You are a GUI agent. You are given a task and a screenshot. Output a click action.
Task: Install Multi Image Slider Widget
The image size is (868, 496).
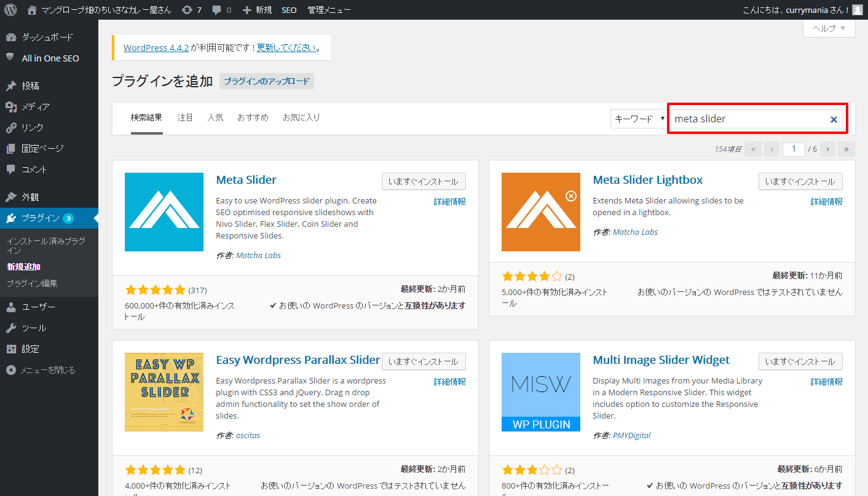[x=800, y=361]
